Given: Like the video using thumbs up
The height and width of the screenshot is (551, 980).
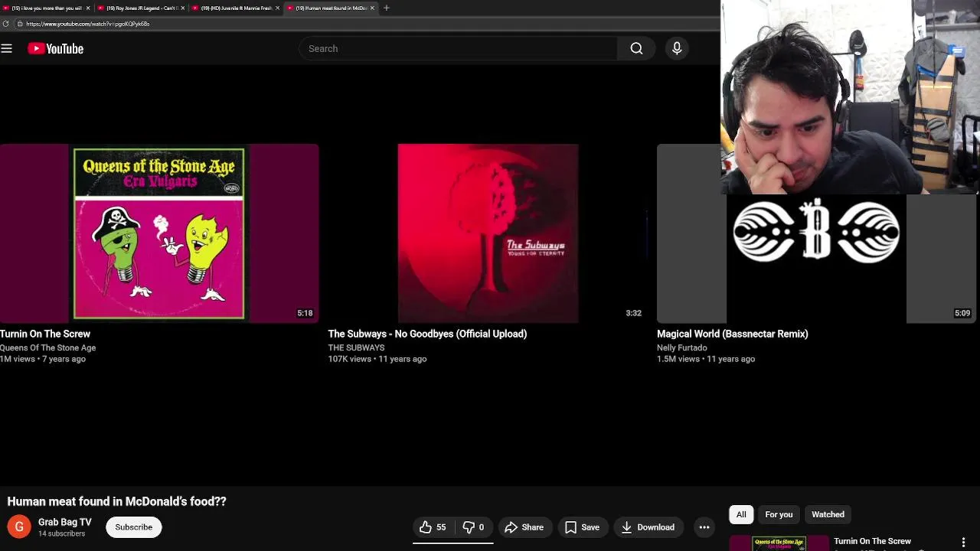Looking at the screenshot, I should coord(433,527).
